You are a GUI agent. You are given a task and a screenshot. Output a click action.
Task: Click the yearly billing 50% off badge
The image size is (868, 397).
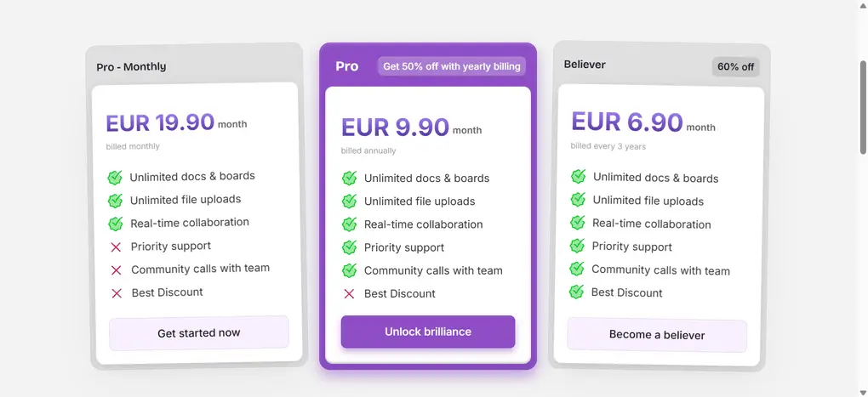point(451,66)
